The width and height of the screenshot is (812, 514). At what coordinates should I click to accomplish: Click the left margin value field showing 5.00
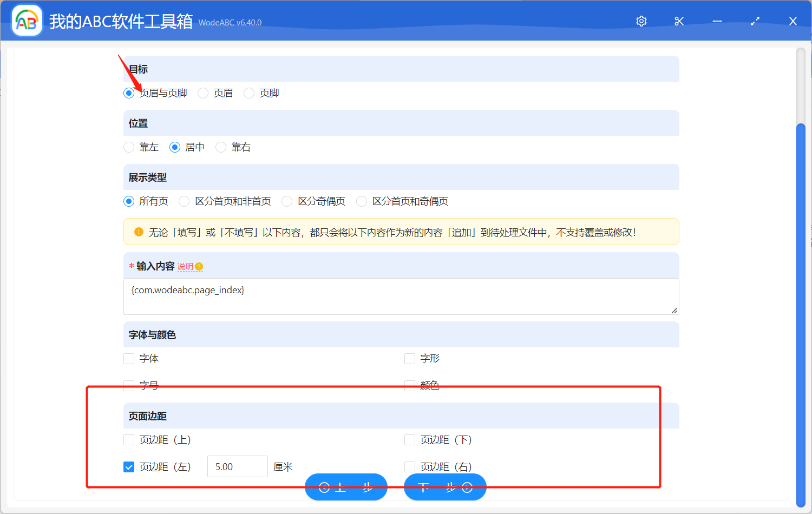pos(237,466)
